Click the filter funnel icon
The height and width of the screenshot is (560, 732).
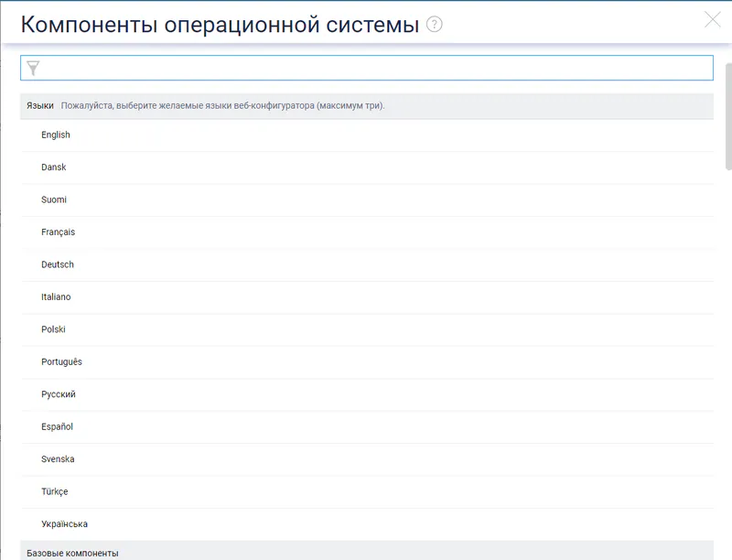tap(33, 68)
